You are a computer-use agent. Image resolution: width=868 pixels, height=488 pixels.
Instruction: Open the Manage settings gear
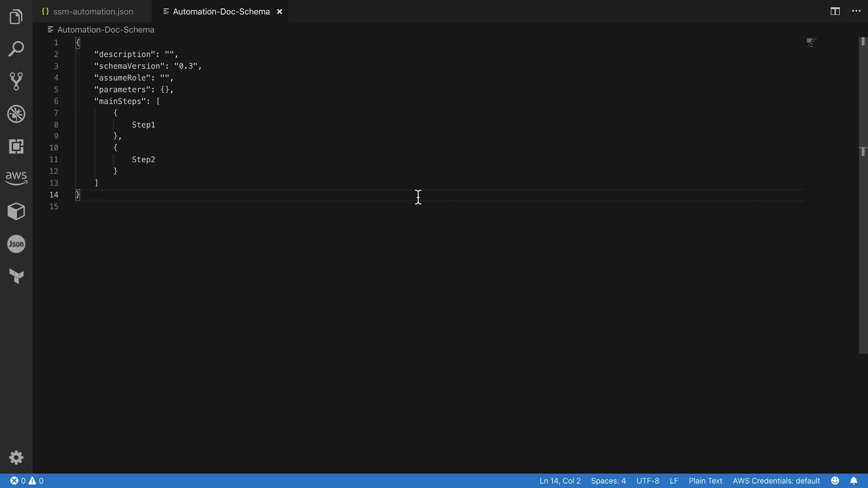point(16,458)
